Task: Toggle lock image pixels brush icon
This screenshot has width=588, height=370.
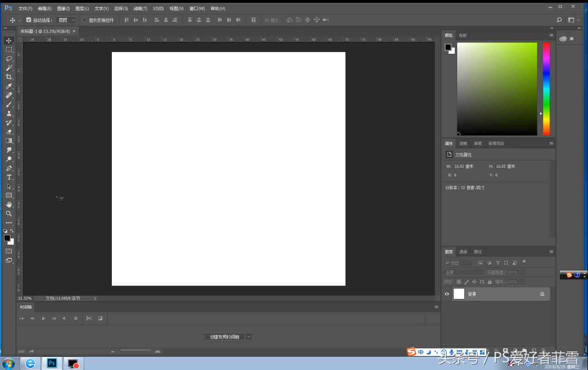Action: [x=466, y=282]
